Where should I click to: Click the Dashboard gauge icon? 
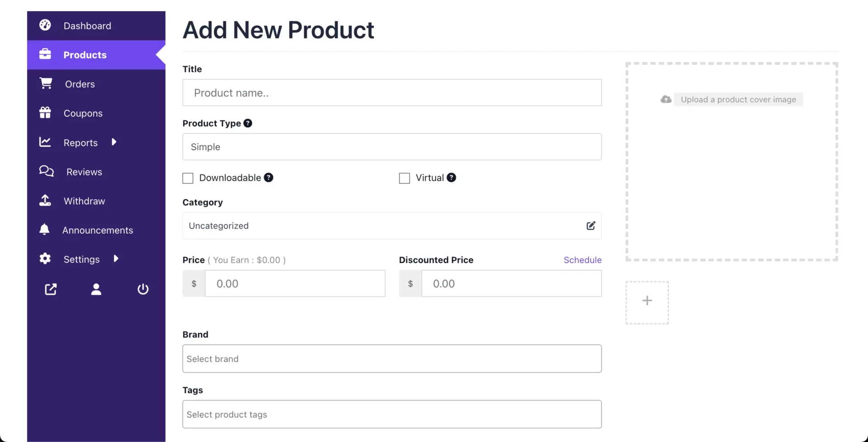click(45, 25)
